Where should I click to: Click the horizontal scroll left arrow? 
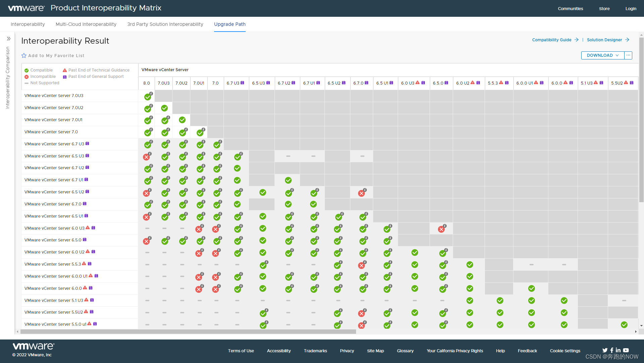point(17,331)
